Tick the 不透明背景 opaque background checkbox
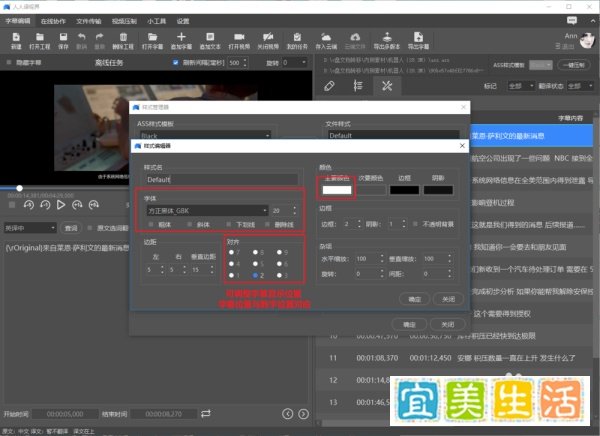 point(415,224)
